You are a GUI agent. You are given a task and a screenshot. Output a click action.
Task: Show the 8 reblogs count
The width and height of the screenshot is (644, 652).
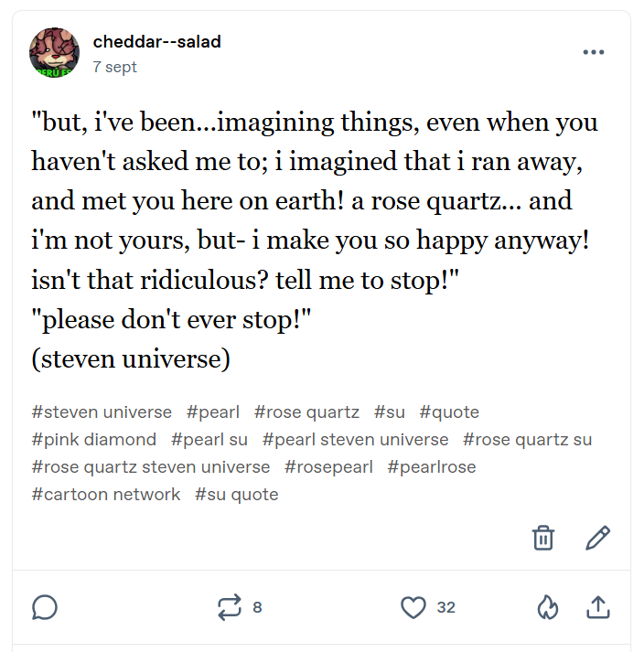point(257,607)
